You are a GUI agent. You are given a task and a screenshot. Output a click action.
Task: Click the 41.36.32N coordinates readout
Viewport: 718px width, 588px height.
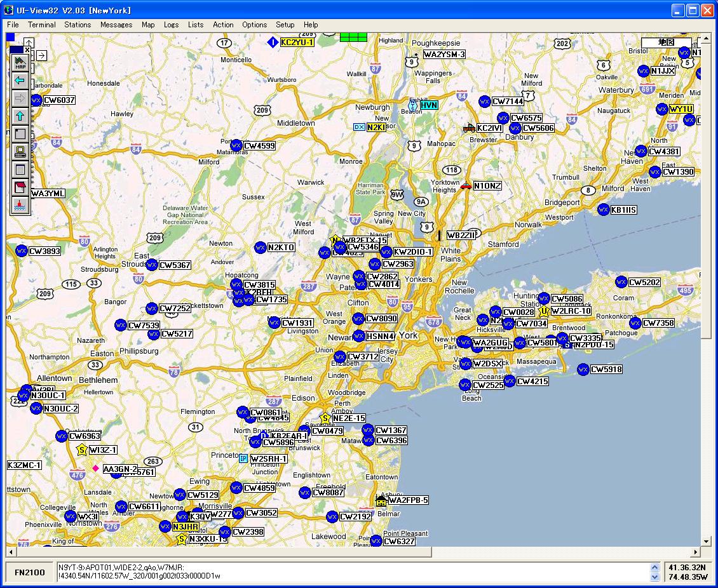tap(687, 568)
